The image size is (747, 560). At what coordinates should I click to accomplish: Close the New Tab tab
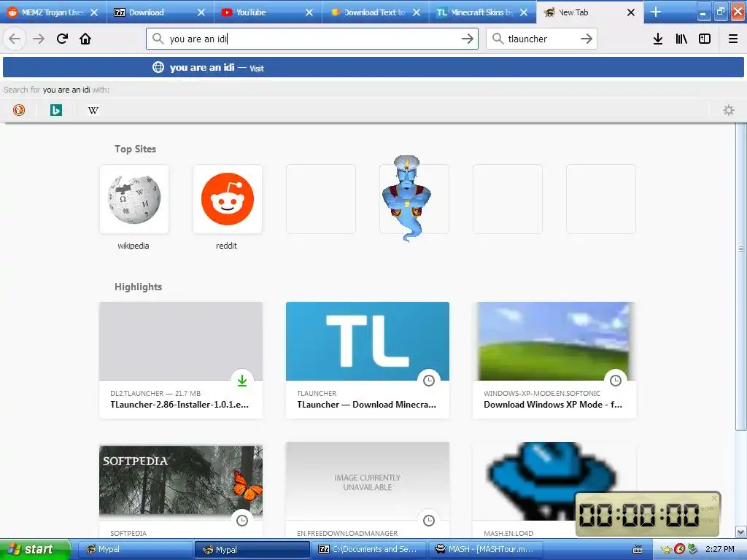coord(631,12)
